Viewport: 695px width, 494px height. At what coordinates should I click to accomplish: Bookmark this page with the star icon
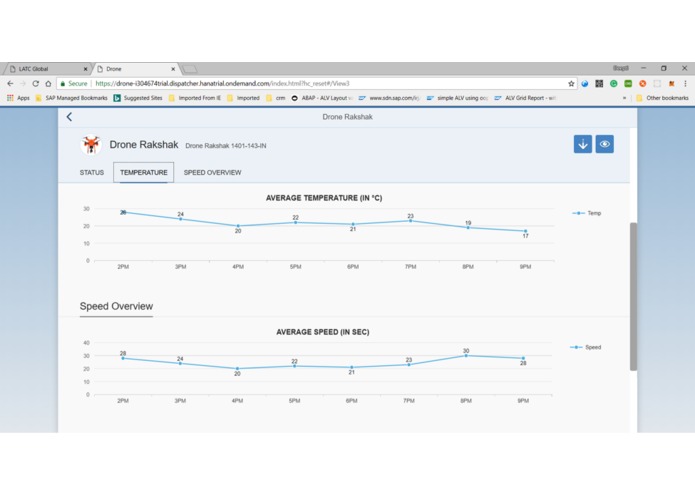coord(571,83)
